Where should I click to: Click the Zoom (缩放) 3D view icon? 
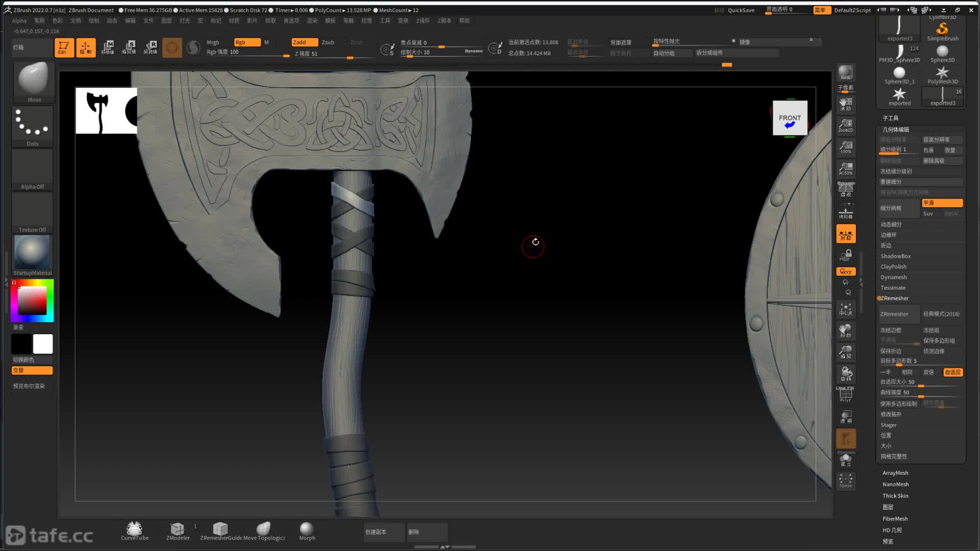point(846,352)
